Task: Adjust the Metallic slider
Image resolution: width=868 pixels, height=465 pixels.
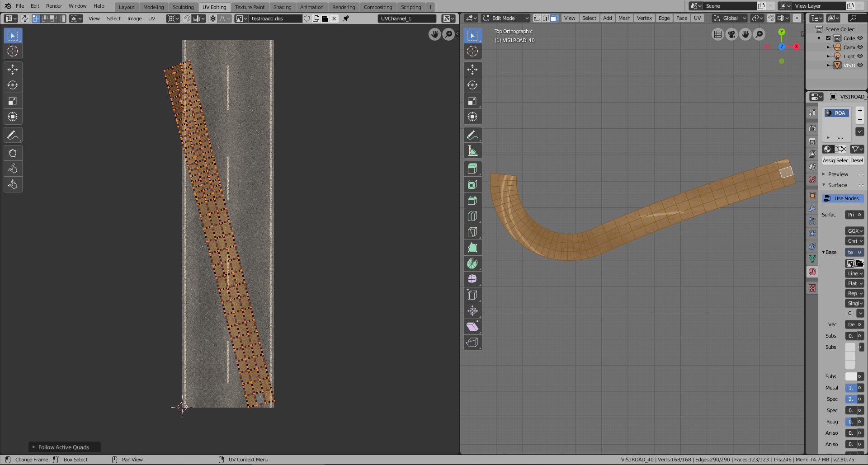Action: pyautogui.click(x=851, y=388)
